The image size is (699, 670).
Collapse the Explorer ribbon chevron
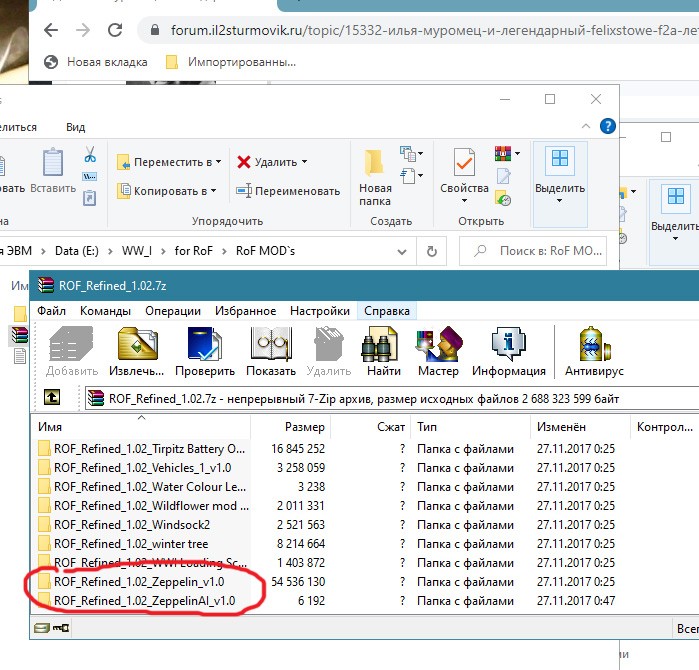(586, 126)
